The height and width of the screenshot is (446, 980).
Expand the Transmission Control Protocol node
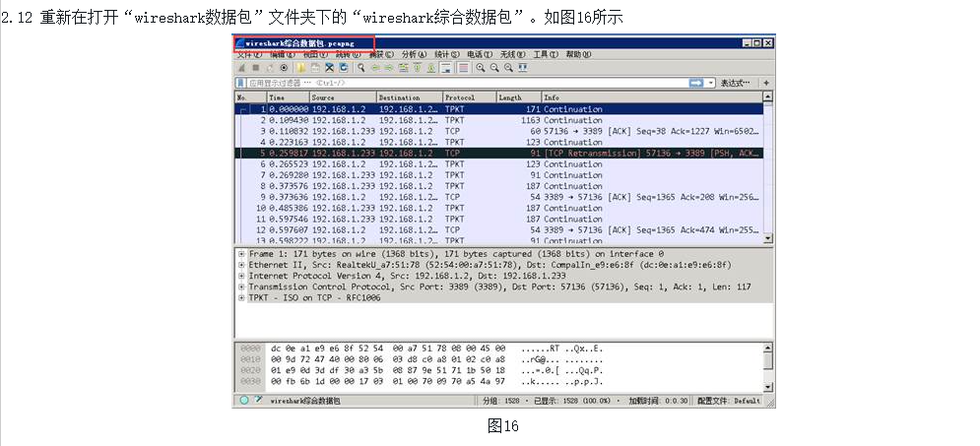click(x=241, y=287)
